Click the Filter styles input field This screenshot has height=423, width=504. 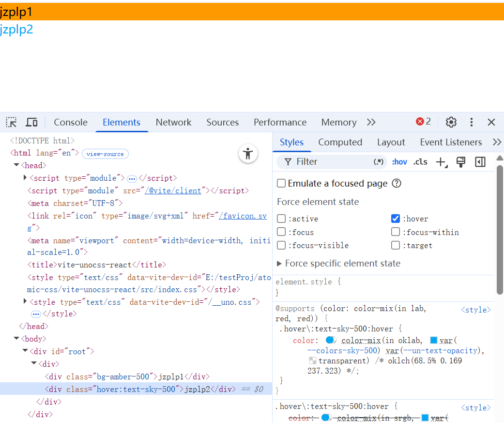click(333, 162)
